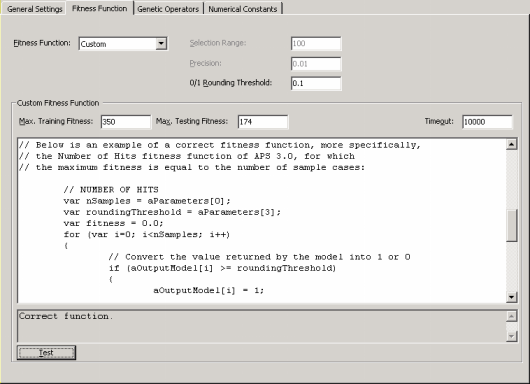530x384 pixels.
Task: Click the Custom Fitness Function group title
Action: click(58, 103)
